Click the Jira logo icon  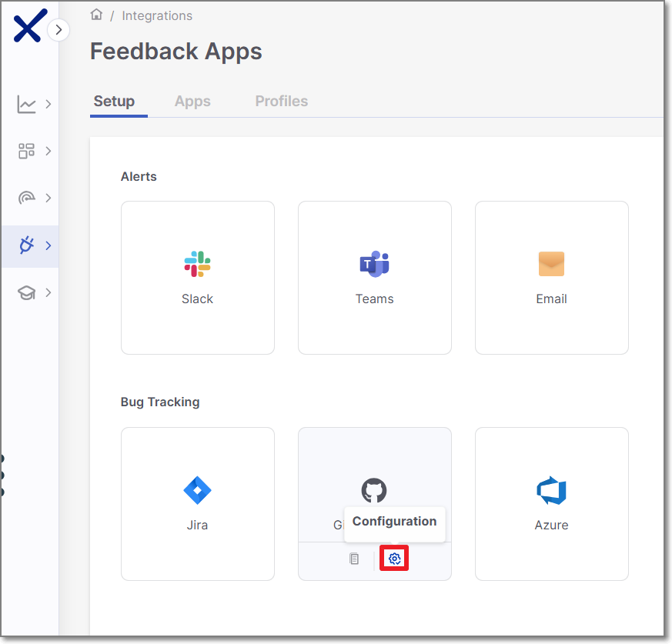(x=197, y=490)
